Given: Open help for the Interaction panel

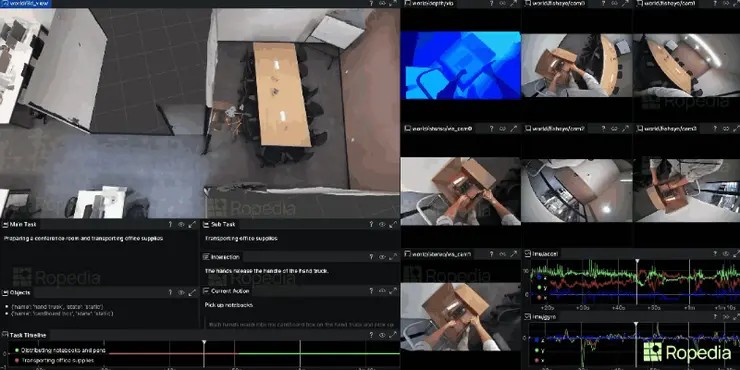Looking at the screenshot, I should click(x=371, y=257).
